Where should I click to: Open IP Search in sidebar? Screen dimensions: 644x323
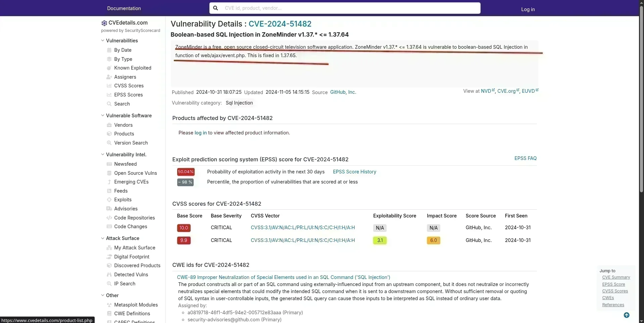(125, 284)
